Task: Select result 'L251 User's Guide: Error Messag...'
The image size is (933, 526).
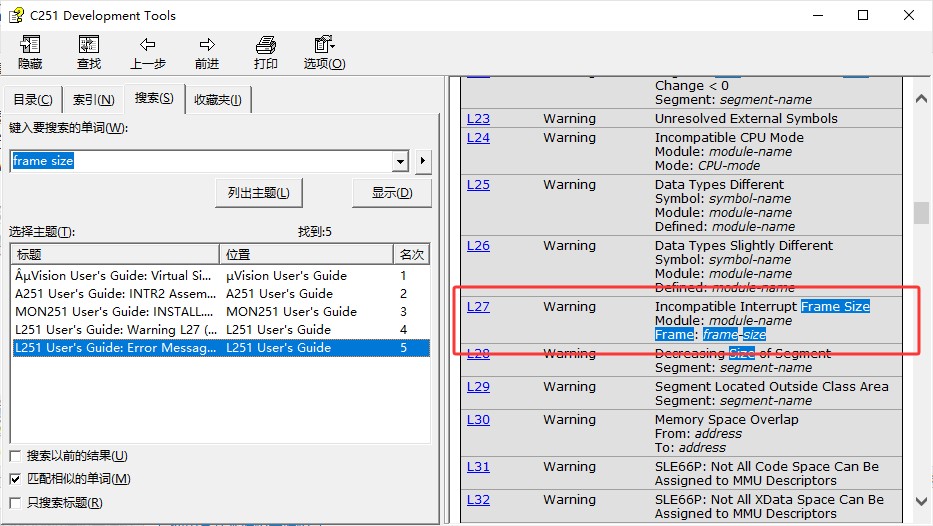Action: coord(221,347)
